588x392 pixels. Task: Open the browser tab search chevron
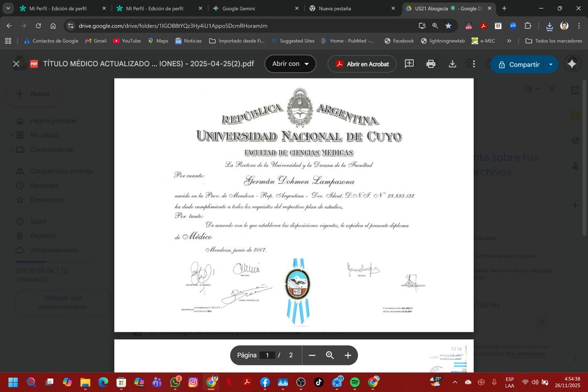coord(8,8)
